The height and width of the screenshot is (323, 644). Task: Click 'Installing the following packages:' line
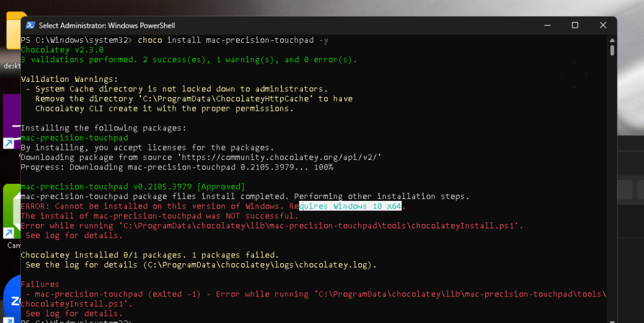103,128
